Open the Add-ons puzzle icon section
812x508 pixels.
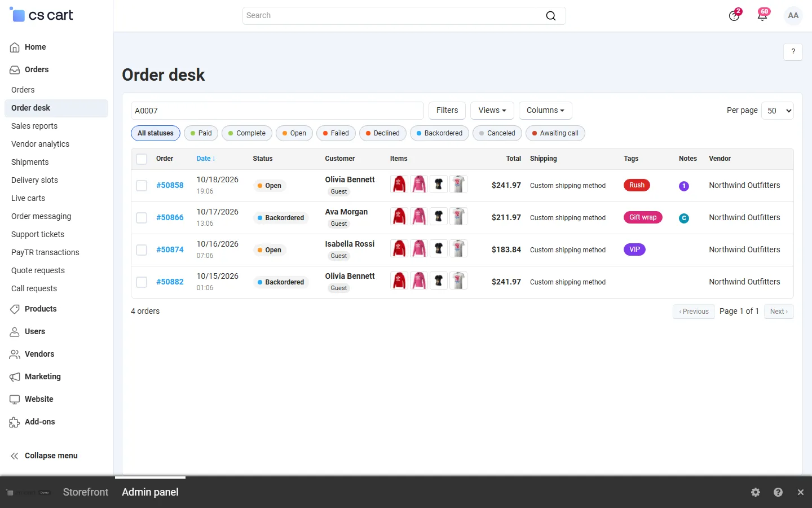[15, 422]
